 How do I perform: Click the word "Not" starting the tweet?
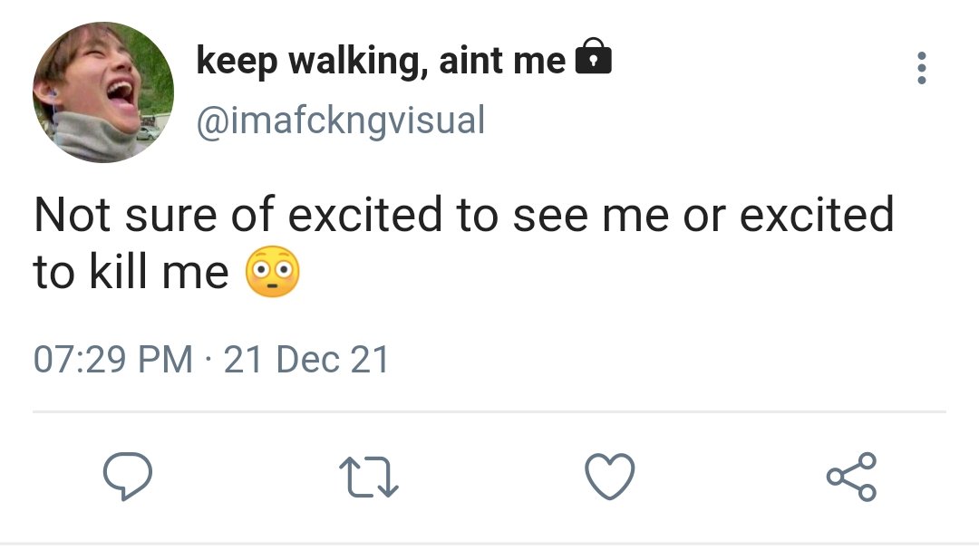tap(73, 215)
